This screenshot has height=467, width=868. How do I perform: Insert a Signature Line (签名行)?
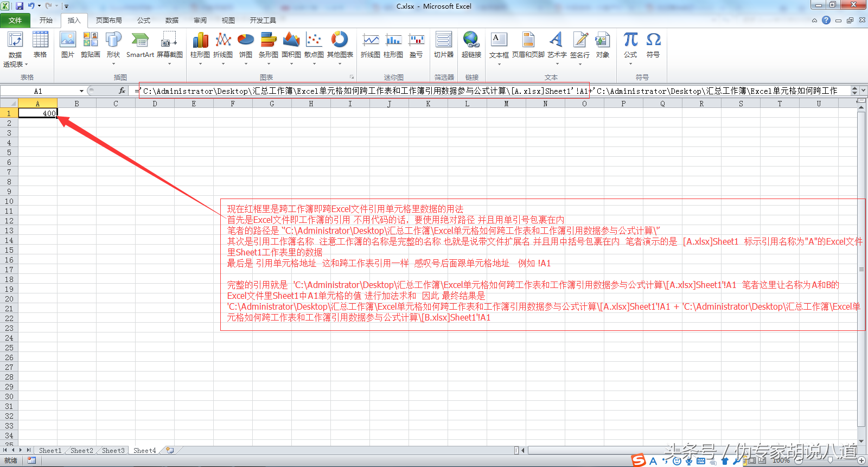point(580,48)
